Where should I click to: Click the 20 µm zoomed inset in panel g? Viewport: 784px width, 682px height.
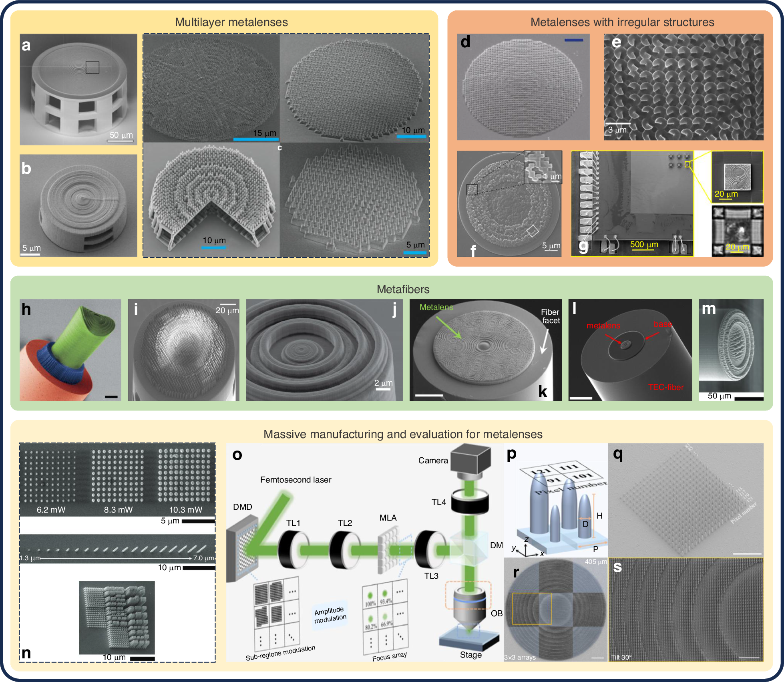click(x=737, y=177)
